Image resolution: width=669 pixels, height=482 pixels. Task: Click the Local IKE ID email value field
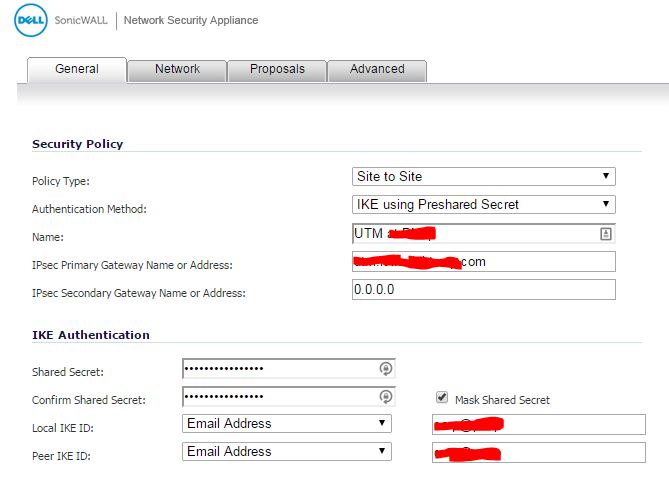tap(539, 424)
